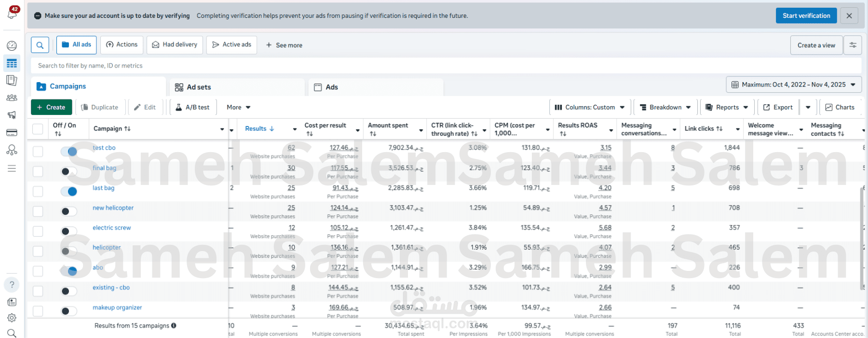Switch to the Ads tab
The height and width of the screenshot is (338, 868).
point(376,87)
